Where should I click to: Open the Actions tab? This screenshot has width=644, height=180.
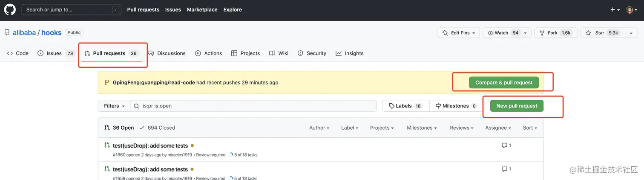pos(209,53)
